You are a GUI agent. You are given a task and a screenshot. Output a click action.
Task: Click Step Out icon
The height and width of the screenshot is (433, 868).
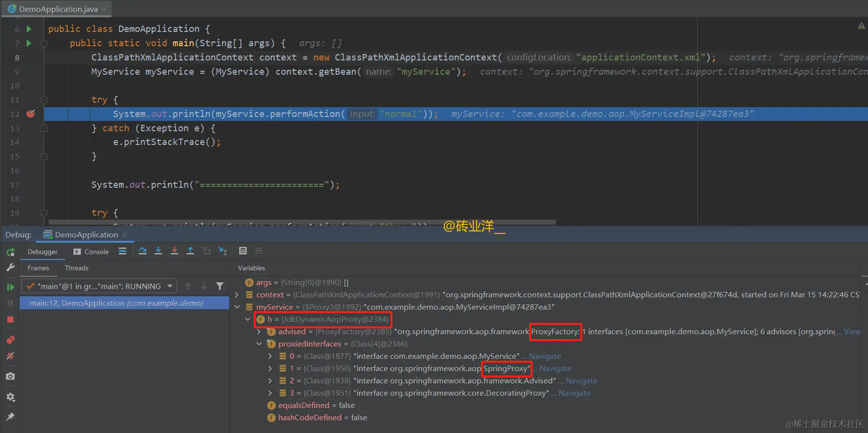click(x=190, y=251)
